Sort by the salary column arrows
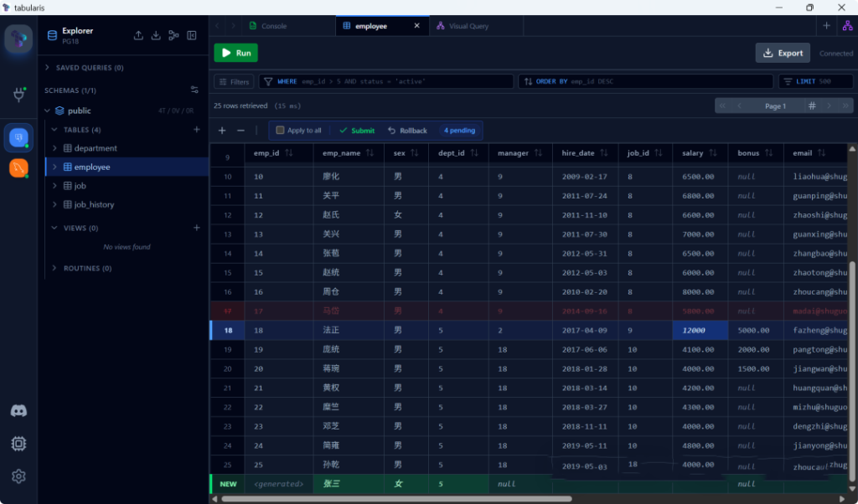Screen dimensions: 858x504 pyautogui.click(x=713, y=153)
